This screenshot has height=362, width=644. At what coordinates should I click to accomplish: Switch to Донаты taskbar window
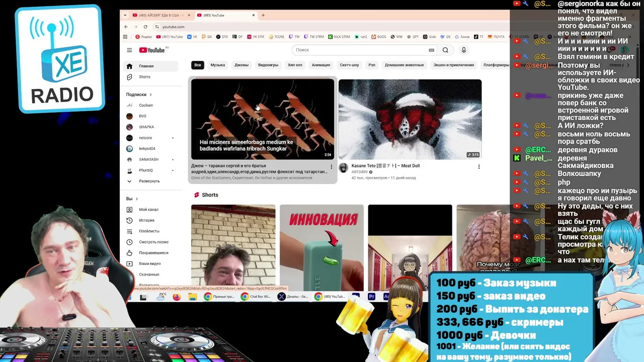coord(293,297)
